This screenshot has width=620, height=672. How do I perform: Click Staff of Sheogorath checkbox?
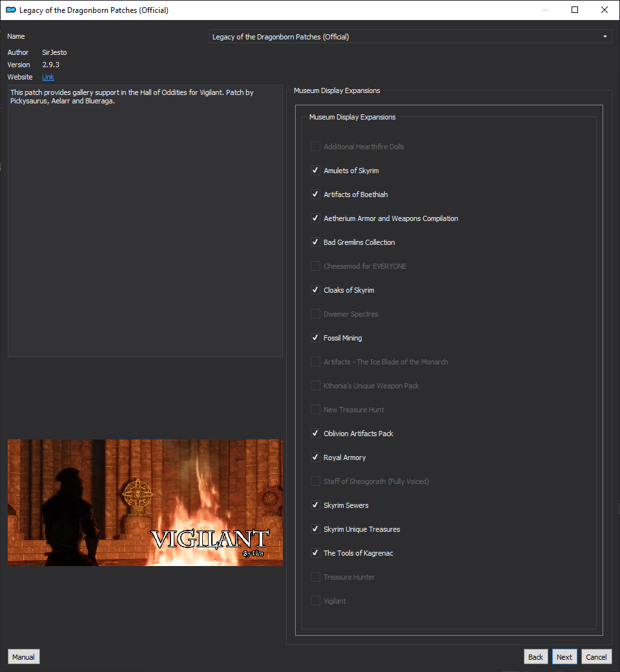(x=315, y=482)
